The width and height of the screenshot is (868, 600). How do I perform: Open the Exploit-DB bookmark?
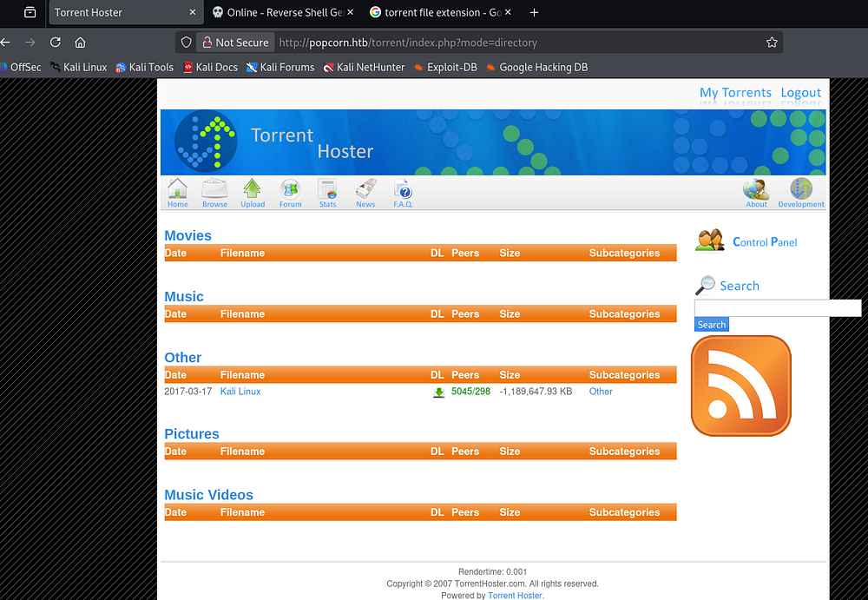pyautogui.click(x=444, y=67)
